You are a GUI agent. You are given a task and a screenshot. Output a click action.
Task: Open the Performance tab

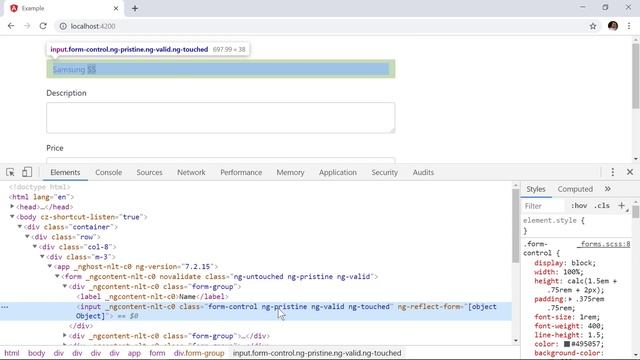coord(241,172)
